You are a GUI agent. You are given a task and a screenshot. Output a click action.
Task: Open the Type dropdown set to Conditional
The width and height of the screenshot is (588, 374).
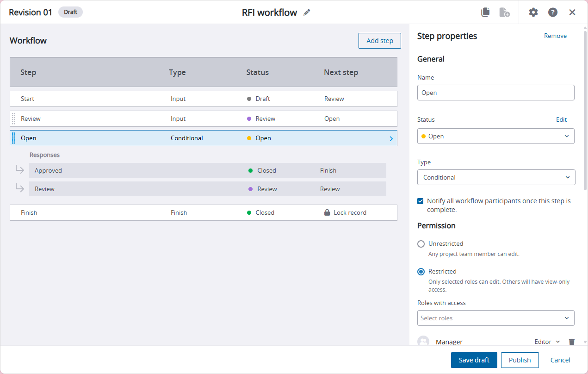495,177
